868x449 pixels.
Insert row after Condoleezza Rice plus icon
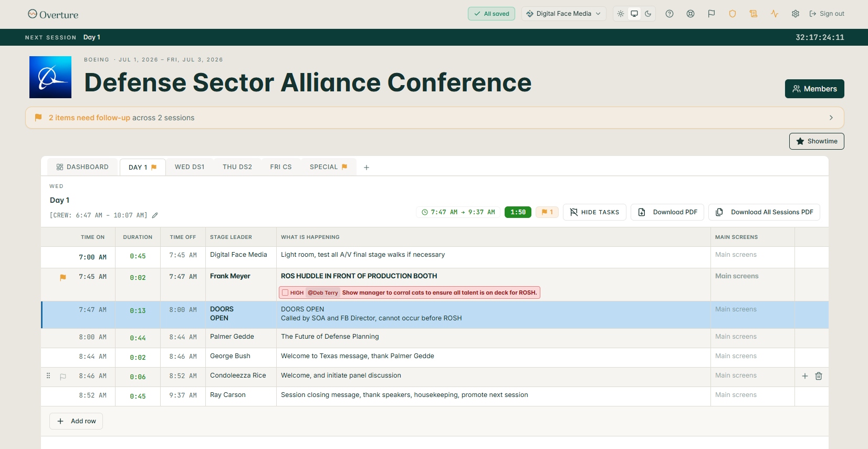pyautogui.click(x=805, y=376)
